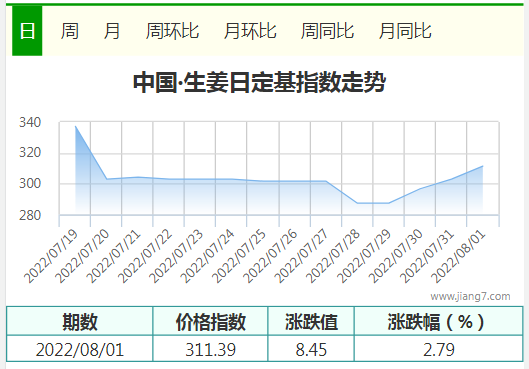Click the 2022/08/01 x-axis date label
The width and height of the screenshot is (529, 369).
[459, 256]
